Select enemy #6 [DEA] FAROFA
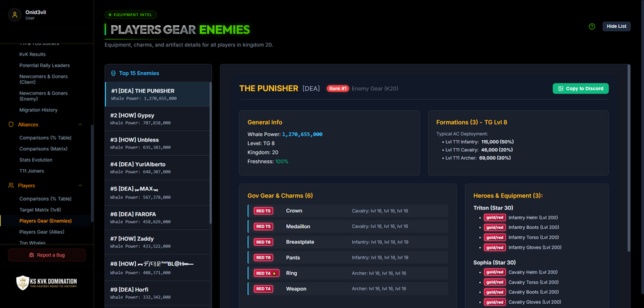 [157, 217]
